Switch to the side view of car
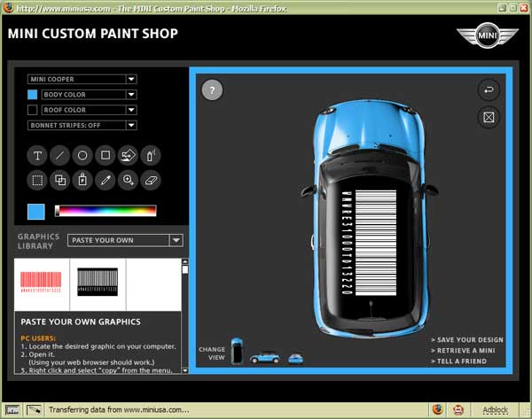 tap(264, 358)
